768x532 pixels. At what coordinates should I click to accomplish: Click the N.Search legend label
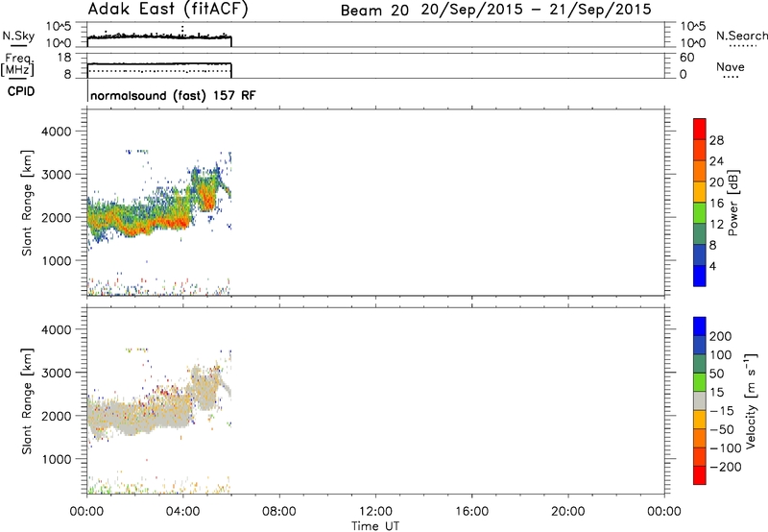(741, 36)
